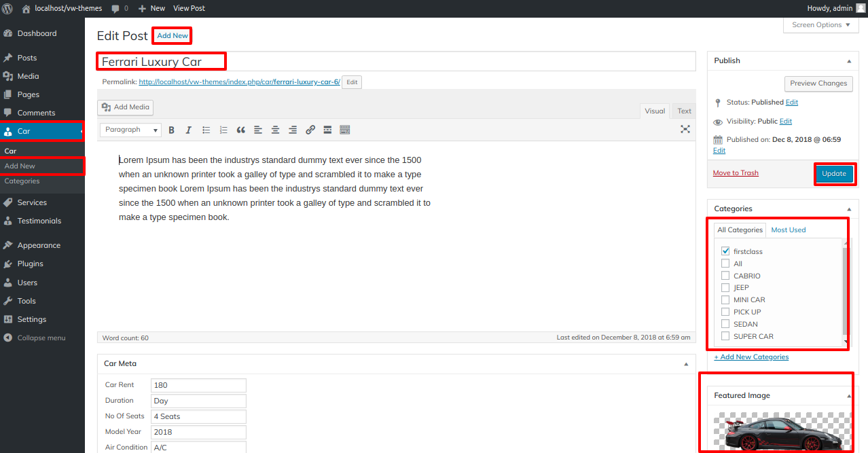Open the Paragraph format dropdown
This screenshot has width=868, height=453.
coord(131,130)
